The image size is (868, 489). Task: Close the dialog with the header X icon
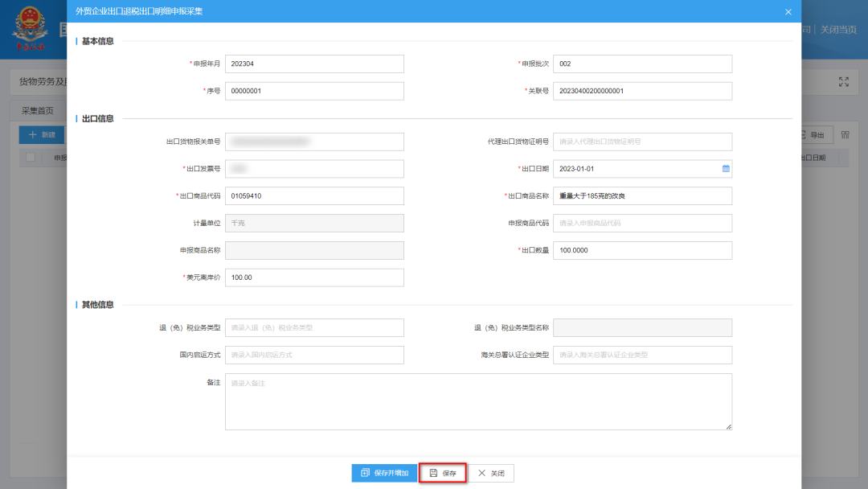point(788,12)
